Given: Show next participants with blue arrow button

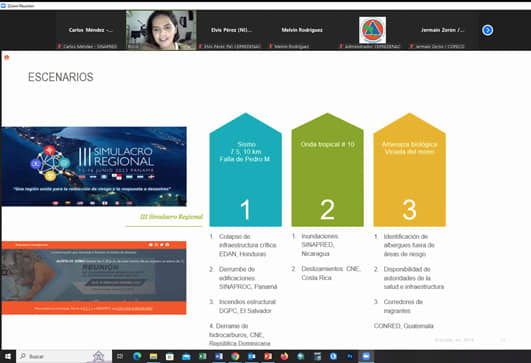Looking at the screenshot, I should click(487, 30).
